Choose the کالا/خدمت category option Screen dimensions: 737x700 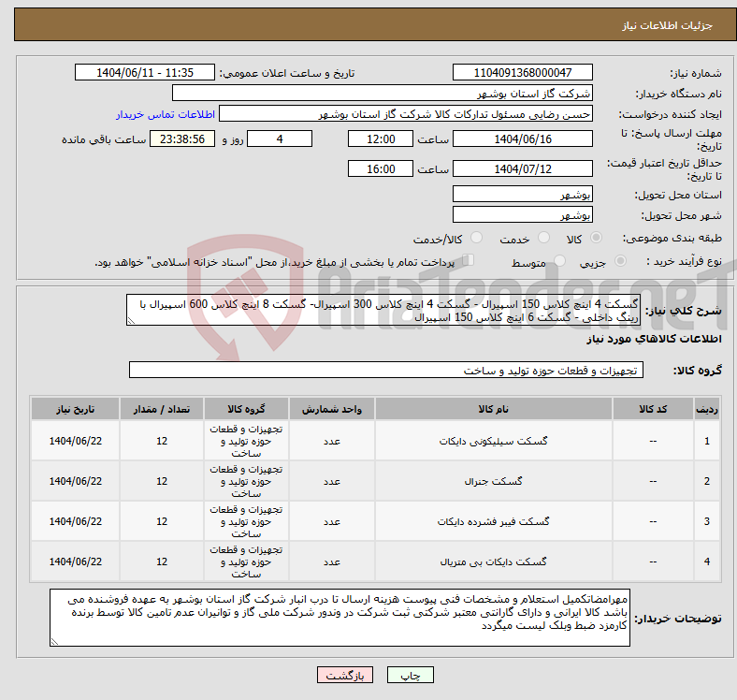point(476,239)
